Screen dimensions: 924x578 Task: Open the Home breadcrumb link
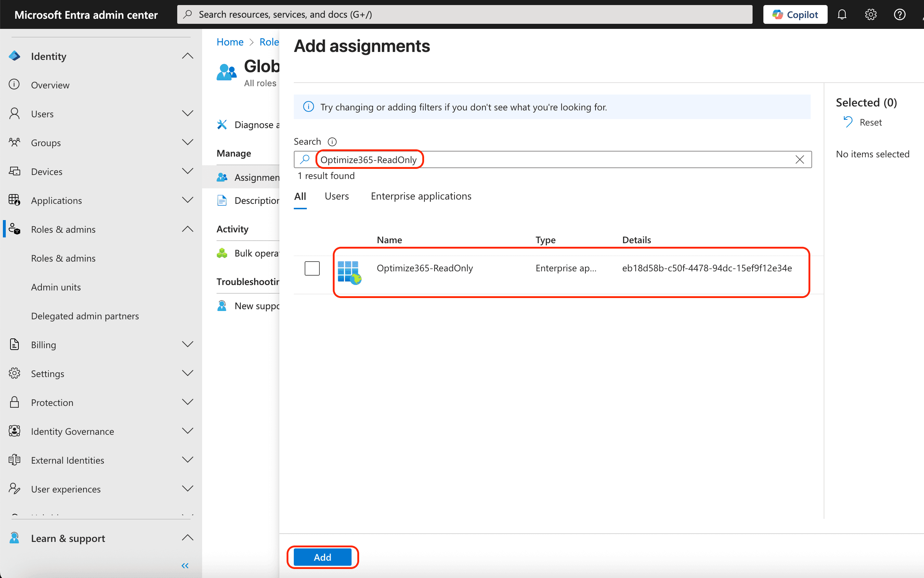coord(230,42)
